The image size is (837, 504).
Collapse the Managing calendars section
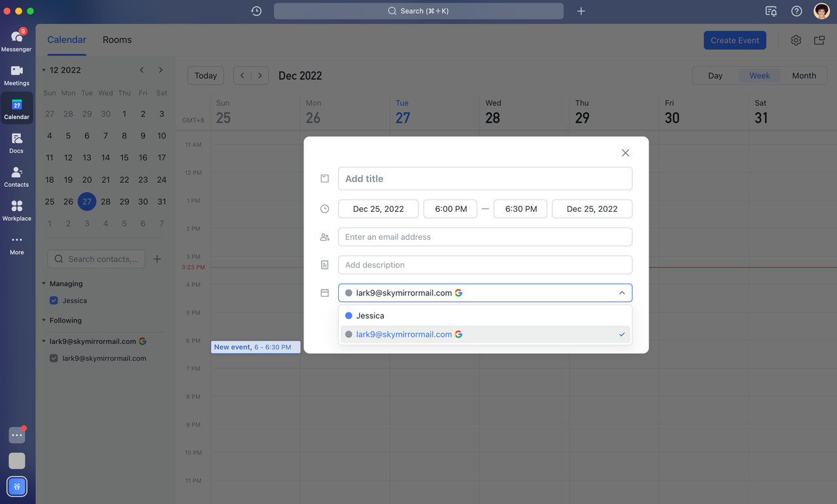(44, 284)
